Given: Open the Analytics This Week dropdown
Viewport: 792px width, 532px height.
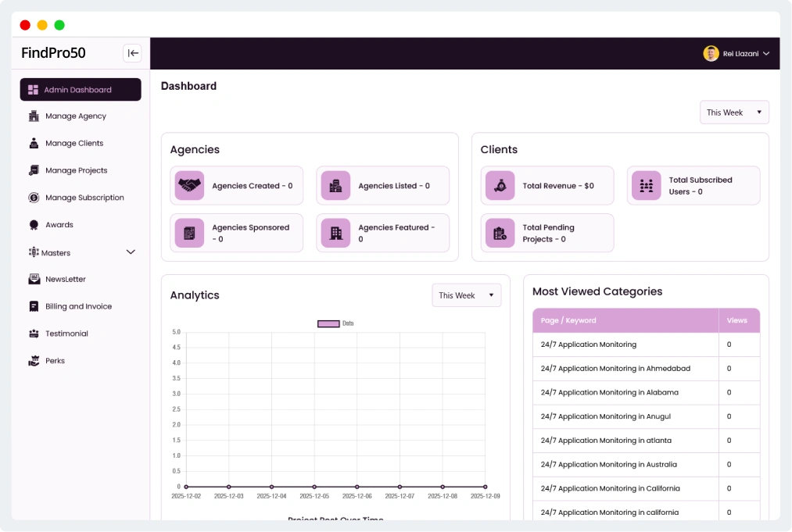Looking at the screenshot, I should coord(466,295).
